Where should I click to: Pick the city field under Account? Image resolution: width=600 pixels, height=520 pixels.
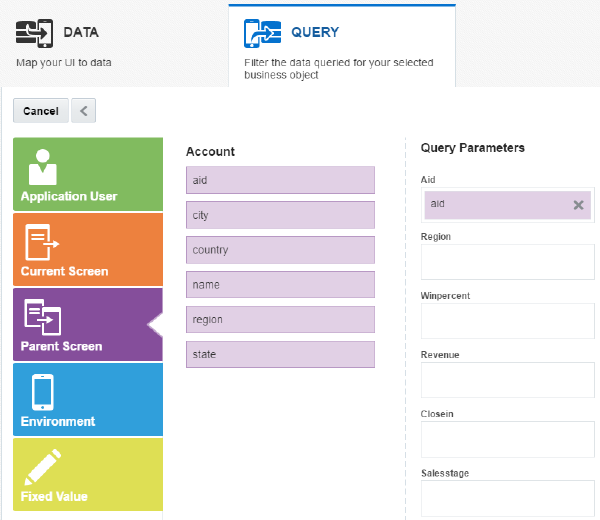pos(280,215)
